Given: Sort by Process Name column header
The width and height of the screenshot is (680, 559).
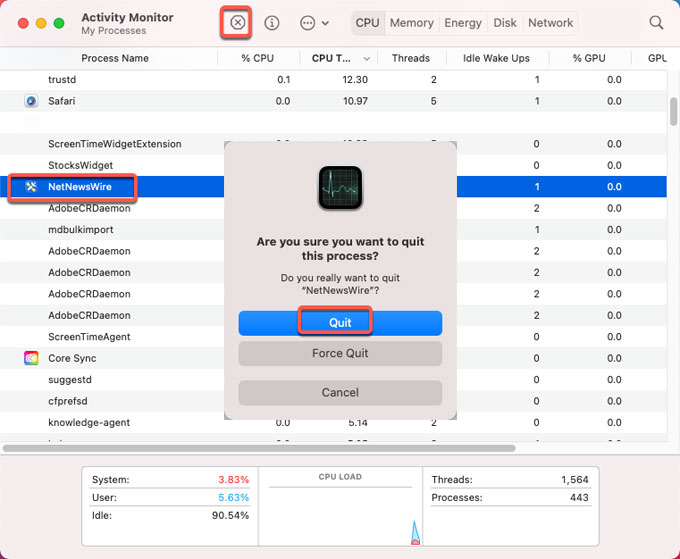Looking at the screenshot, I should point(115,58).
